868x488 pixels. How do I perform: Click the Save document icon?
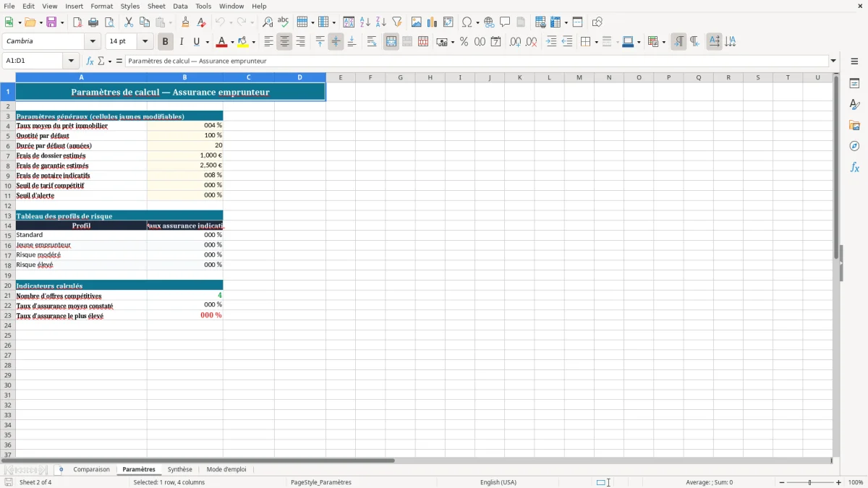(x=51, y=22)
